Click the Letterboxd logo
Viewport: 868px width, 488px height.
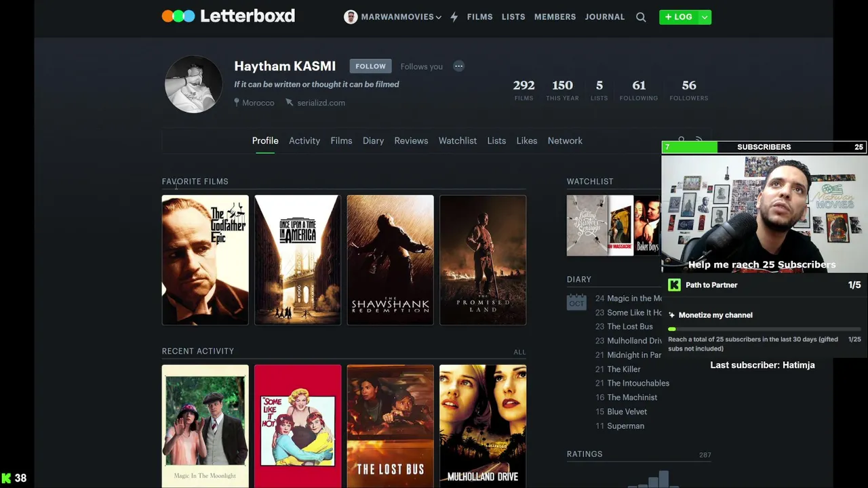coord(228,16)
